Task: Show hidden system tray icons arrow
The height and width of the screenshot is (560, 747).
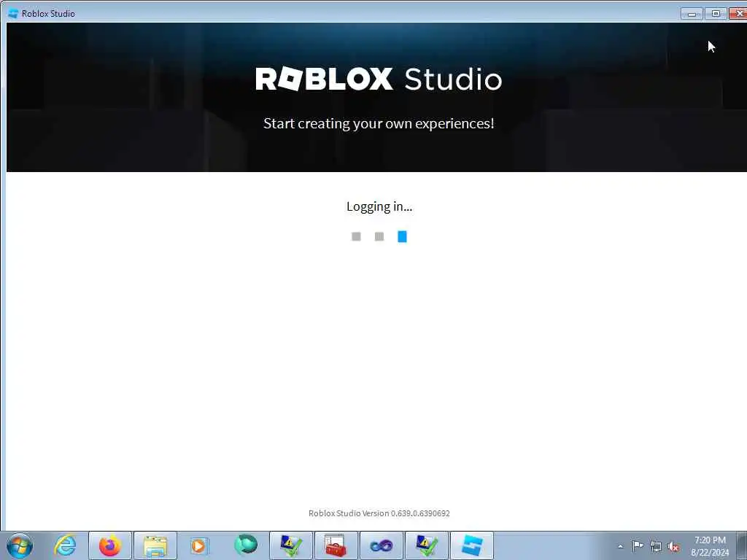Action: coord(620,546)
